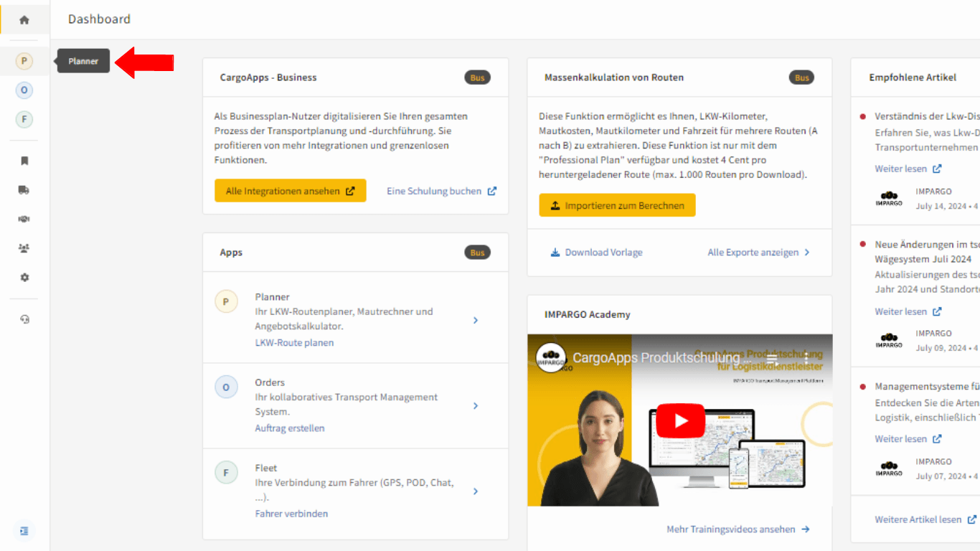Expand the Fleet app row chevron
The width and height of the screenshot is (980, 551).
click(476, 491)
